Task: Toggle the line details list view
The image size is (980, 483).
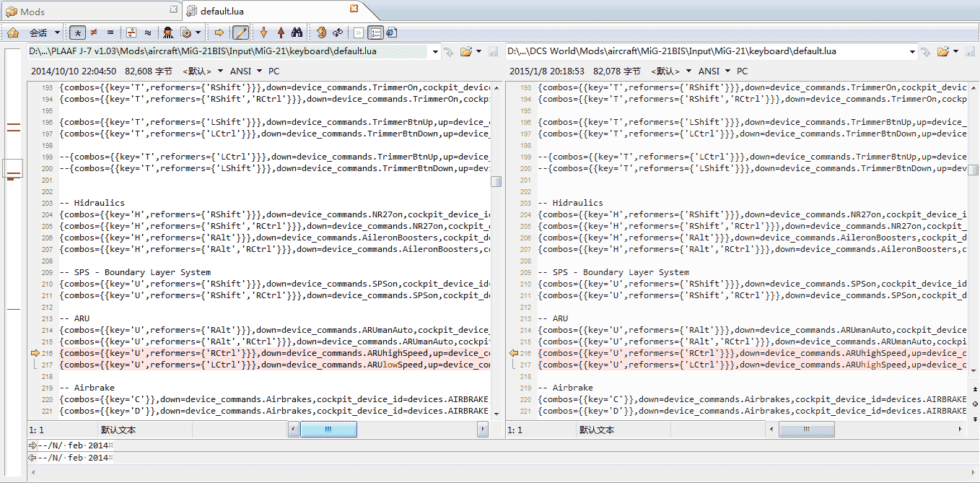Action: (375, 32)
